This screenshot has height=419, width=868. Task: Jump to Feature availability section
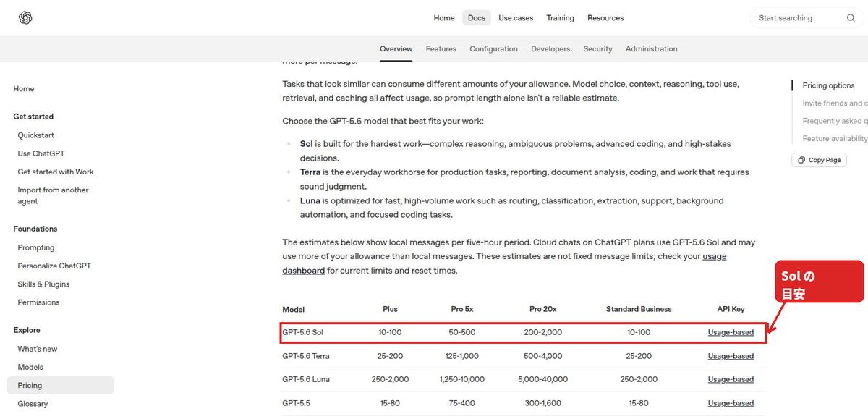[x=835, y=138]
